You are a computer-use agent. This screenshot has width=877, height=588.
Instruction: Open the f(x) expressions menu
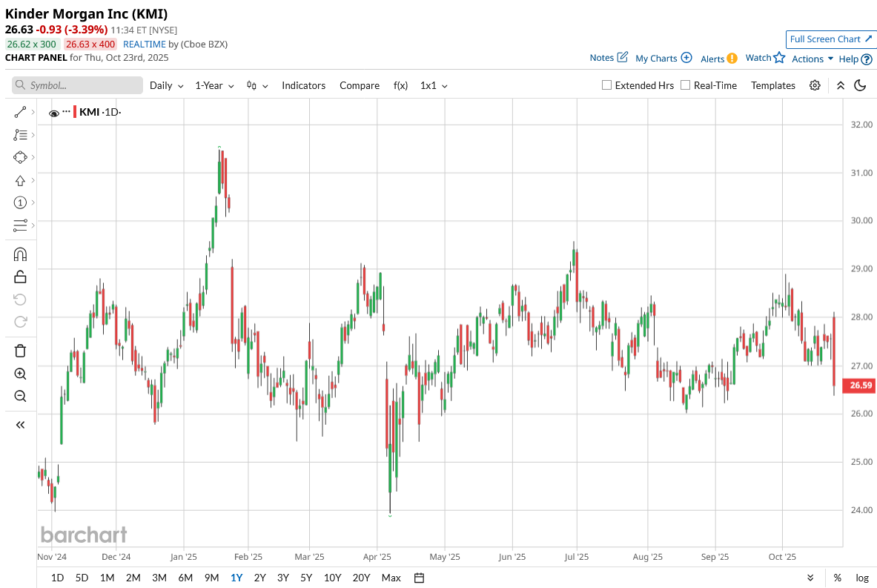click(400, 85)
